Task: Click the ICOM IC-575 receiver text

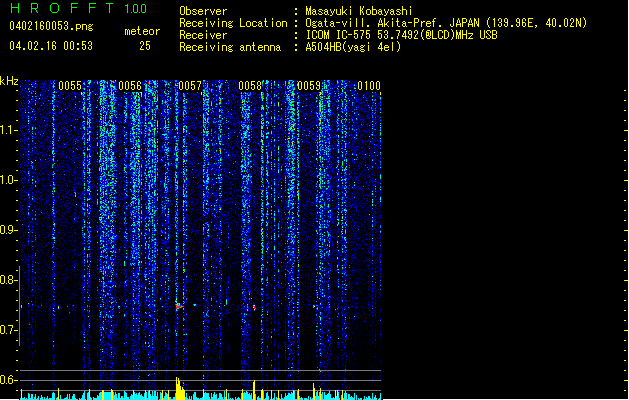Action: pyautogui.click(x=401, y=35)
